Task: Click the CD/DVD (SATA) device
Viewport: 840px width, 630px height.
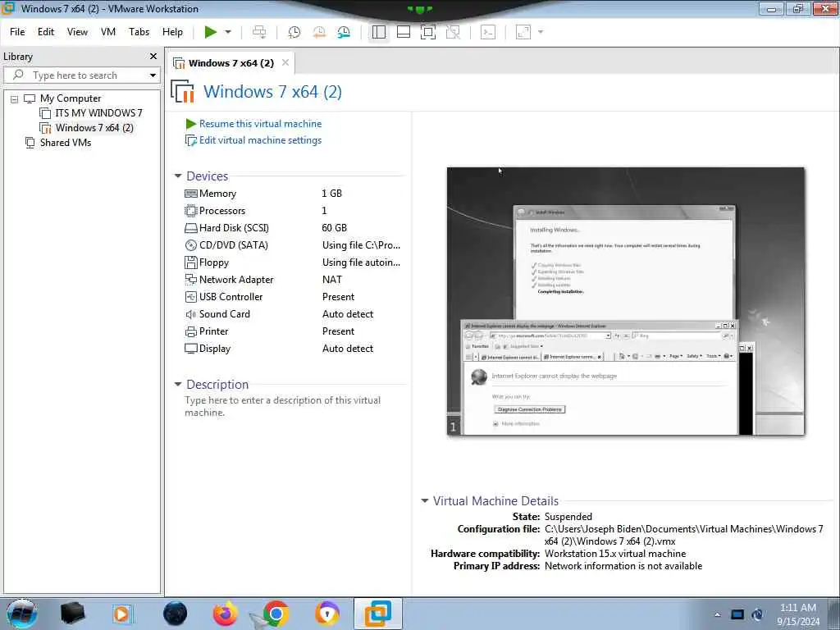Action: point(233,244)
